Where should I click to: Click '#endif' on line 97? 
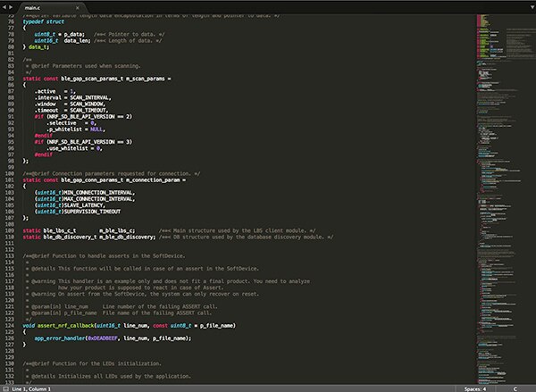point(44,154)
